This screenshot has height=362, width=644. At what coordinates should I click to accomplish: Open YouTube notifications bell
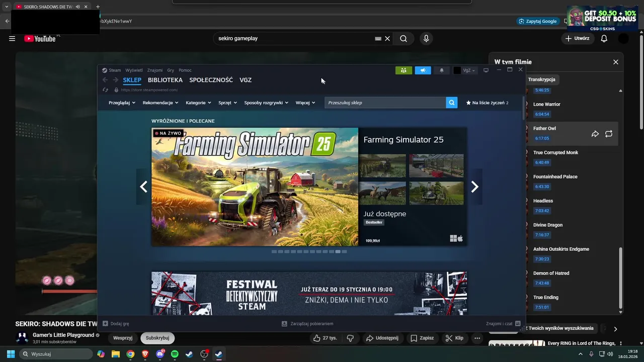[604, 38]
